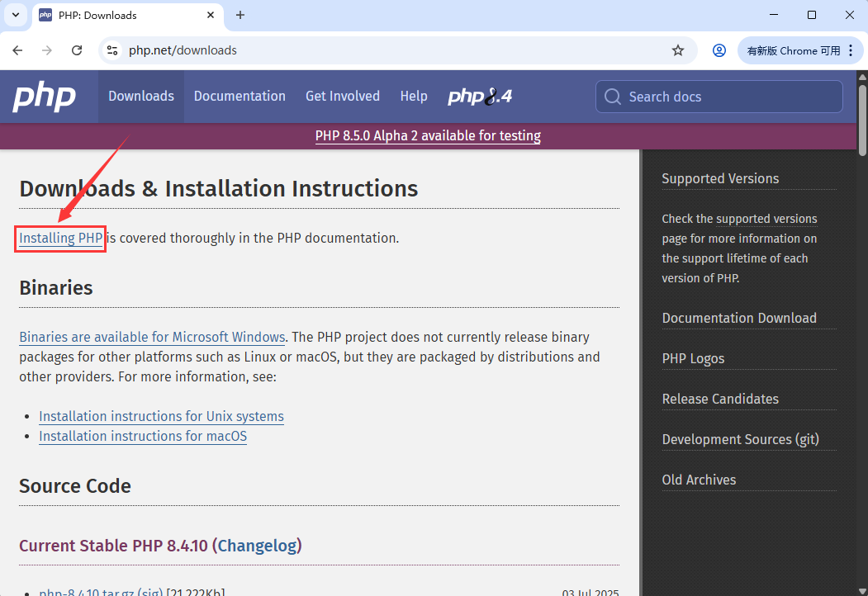Reload the page with refresh icon

[x=77, y=50]
